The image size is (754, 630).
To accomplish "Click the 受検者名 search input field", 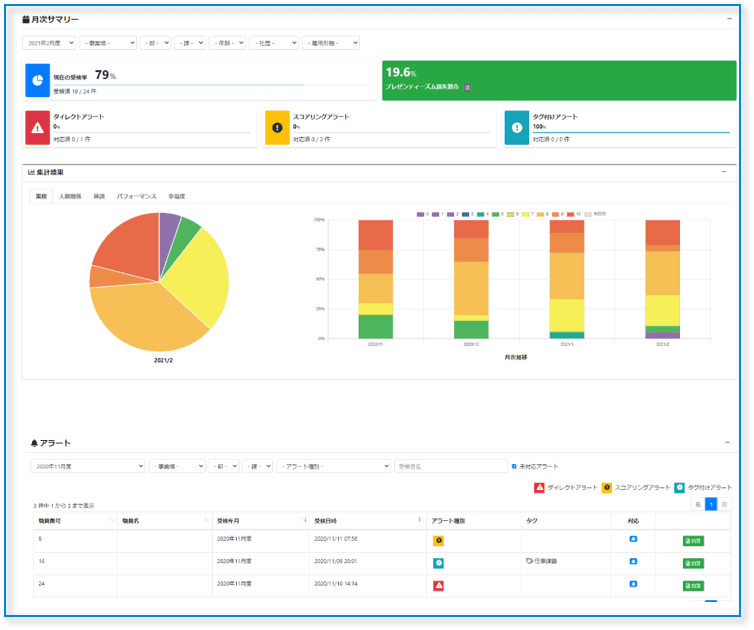I will point(450,466).
